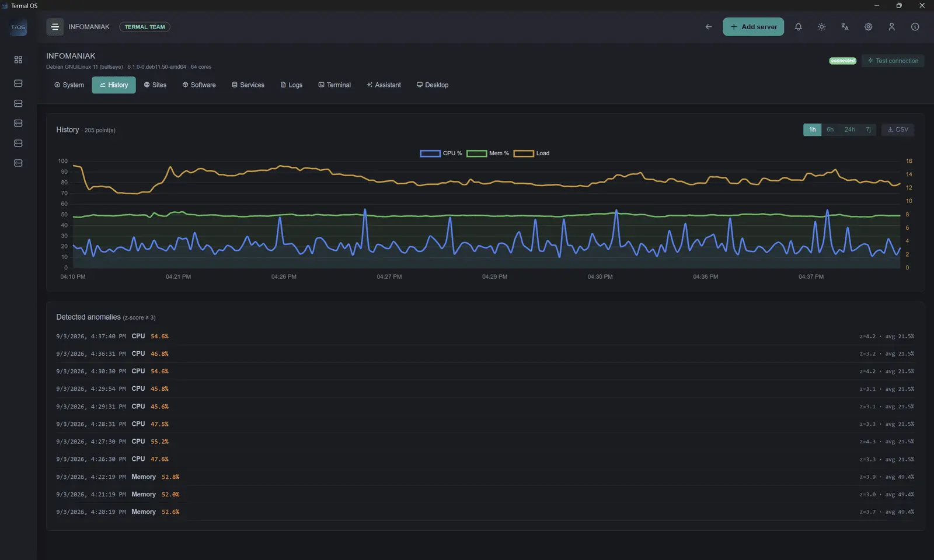This screenshot has width=934, height=560.
Task: Open the info circle icon
Action: pos(915,27)
